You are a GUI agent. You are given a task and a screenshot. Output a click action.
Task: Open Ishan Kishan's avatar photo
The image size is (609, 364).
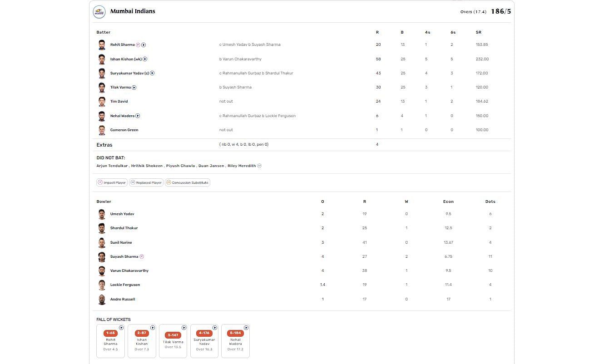click(x=102, y=59)
